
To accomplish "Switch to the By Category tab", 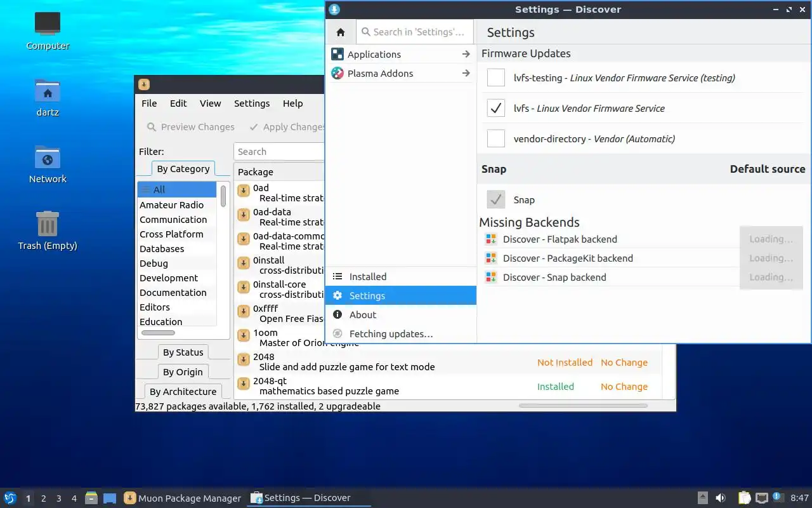I will tap(183, 169).
